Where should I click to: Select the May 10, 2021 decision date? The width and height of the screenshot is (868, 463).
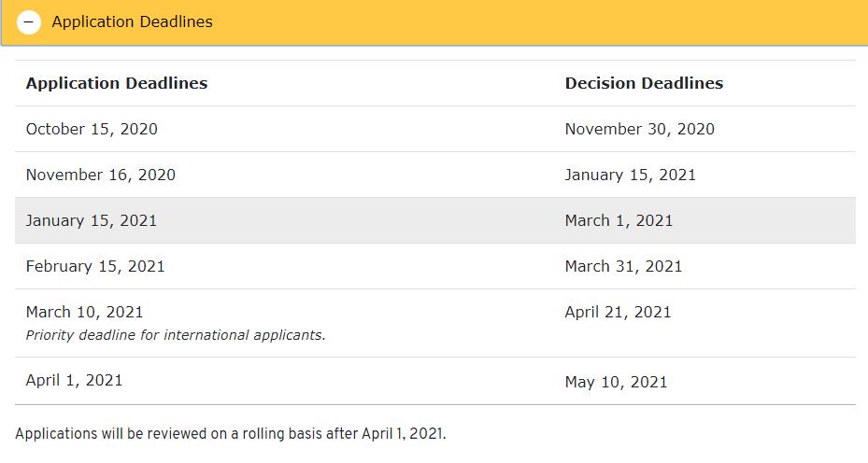tap(616, 382)
